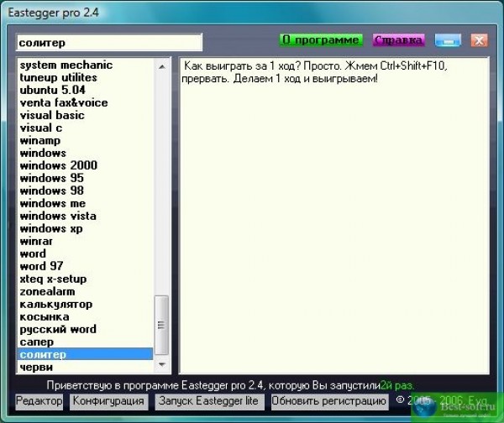
Task: Open the green 'О программе' button
Action: 321,40
